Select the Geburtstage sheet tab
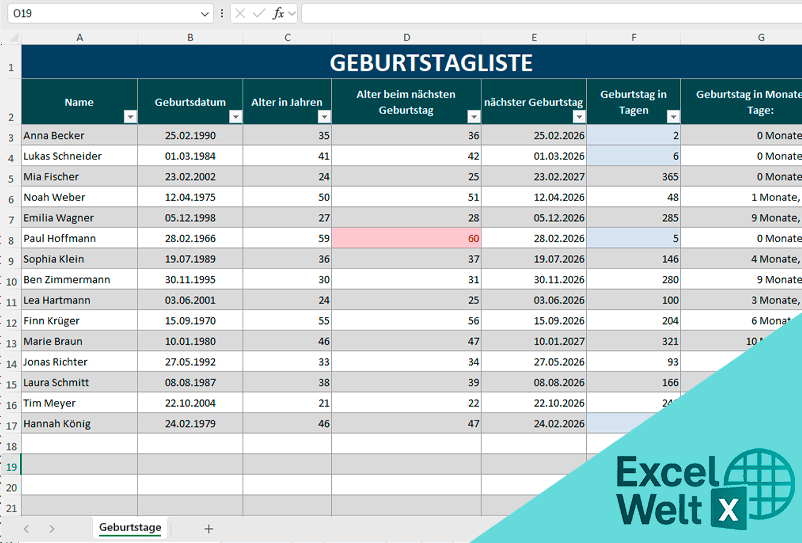 [x=130, y=528]
